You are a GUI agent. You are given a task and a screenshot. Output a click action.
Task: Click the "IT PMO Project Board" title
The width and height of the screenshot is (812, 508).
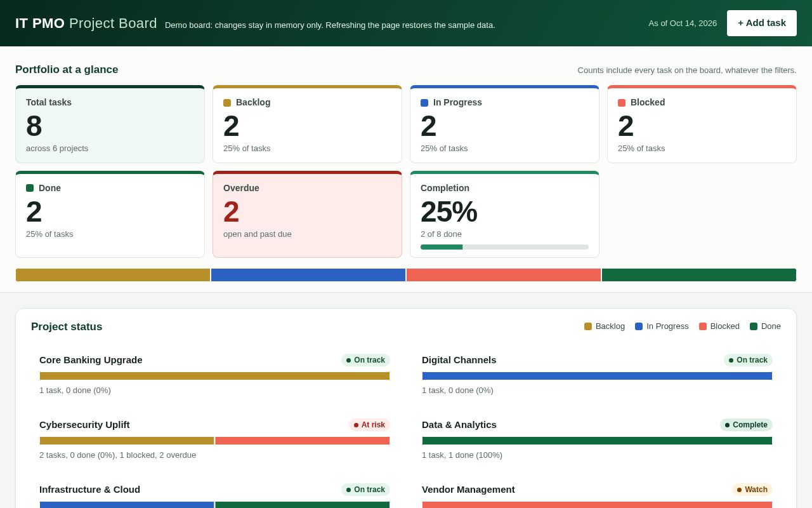click(86, 23)
